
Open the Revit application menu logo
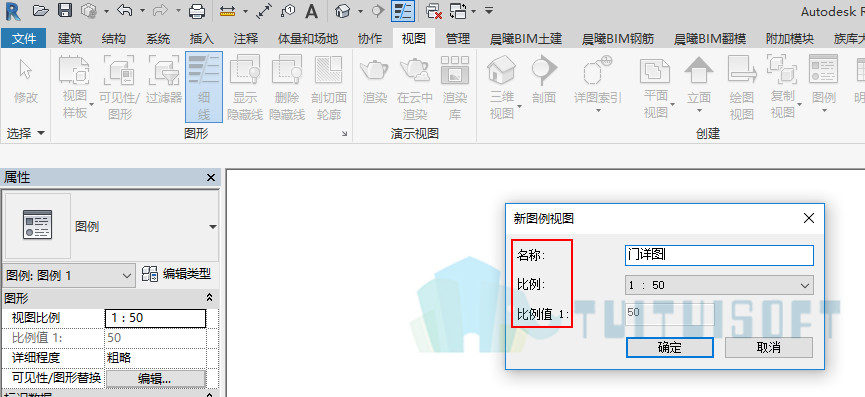click(x=12, y=11)
